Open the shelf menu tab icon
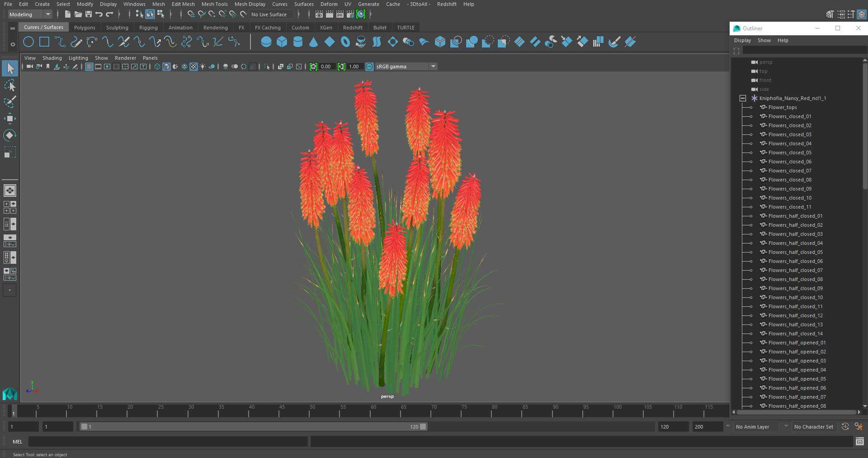Screen dimensions: 868x458 (13, 28)
